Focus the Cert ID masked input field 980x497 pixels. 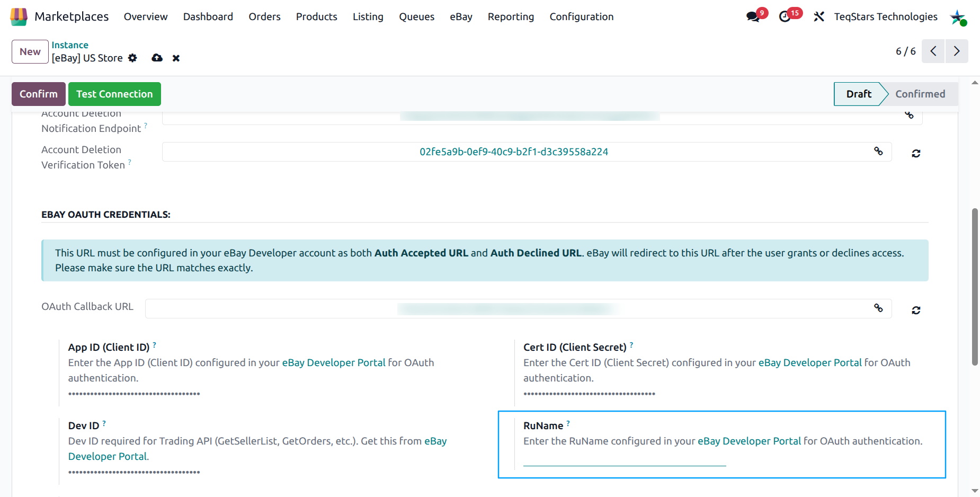589,393
